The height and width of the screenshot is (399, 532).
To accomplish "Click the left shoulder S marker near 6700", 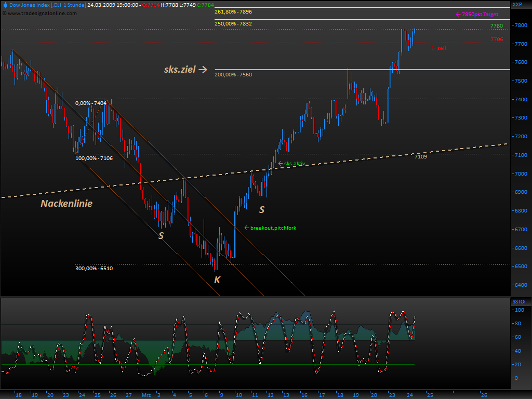I will tap(161, 235).
